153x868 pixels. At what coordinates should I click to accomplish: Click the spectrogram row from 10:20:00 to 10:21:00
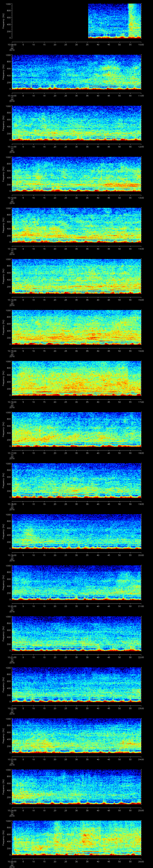point(76,583)
